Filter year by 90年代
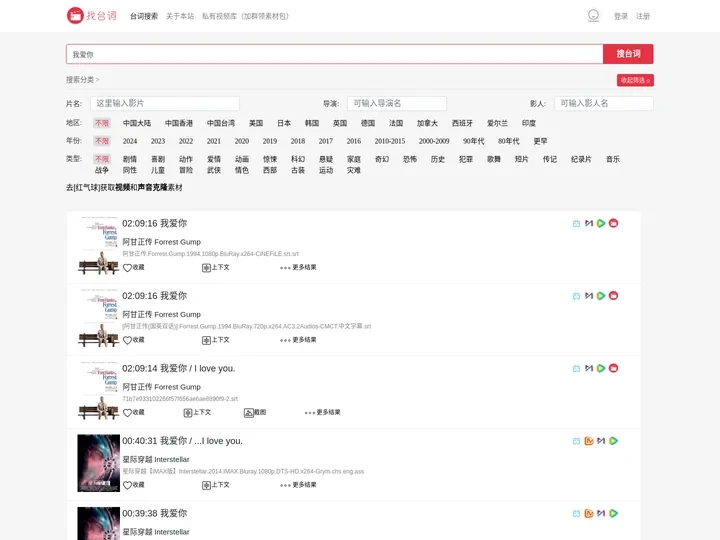Screen dimensions: 720x540 (473, 141)
